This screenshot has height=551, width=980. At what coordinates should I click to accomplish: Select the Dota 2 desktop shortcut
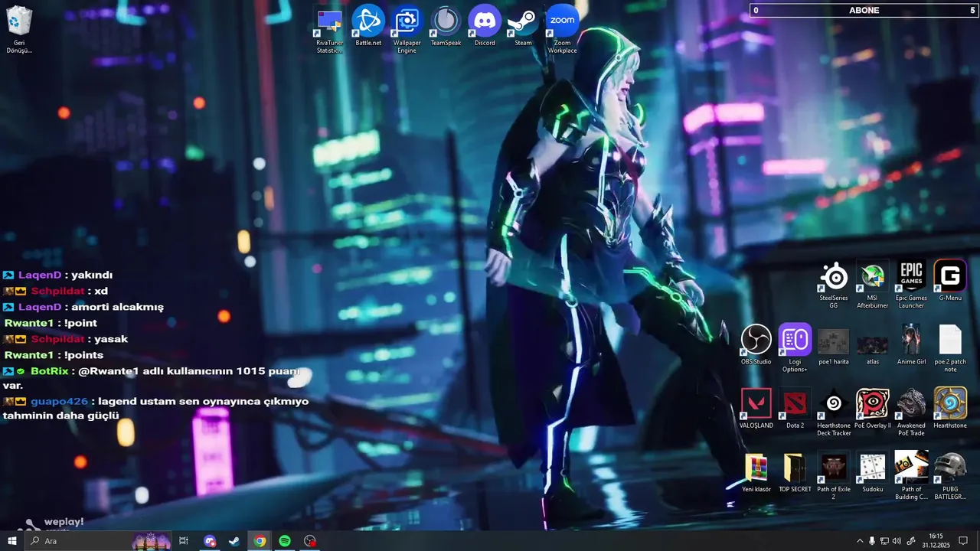tap(795, 408)
